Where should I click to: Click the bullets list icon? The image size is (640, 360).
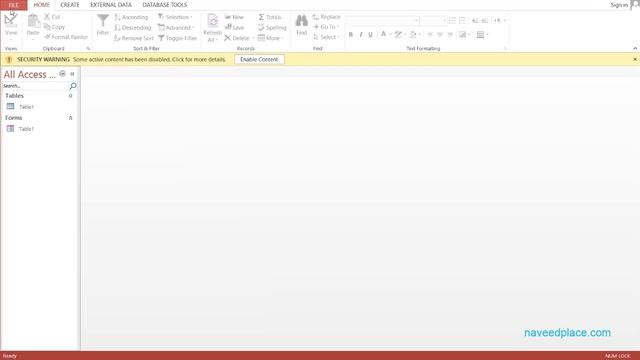click(452, 20)
